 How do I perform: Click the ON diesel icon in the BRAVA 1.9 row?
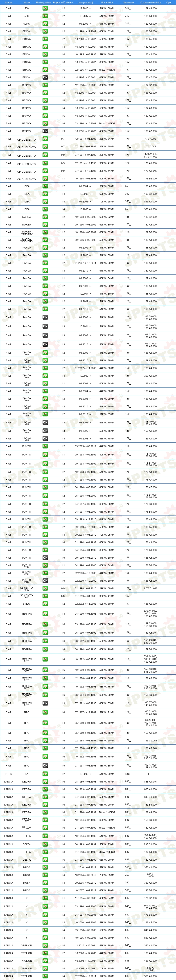coord(45,77)
